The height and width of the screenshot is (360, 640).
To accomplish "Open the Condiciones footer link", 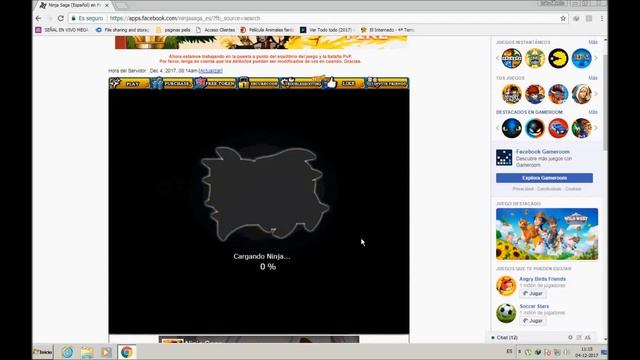I will point(549,189).
